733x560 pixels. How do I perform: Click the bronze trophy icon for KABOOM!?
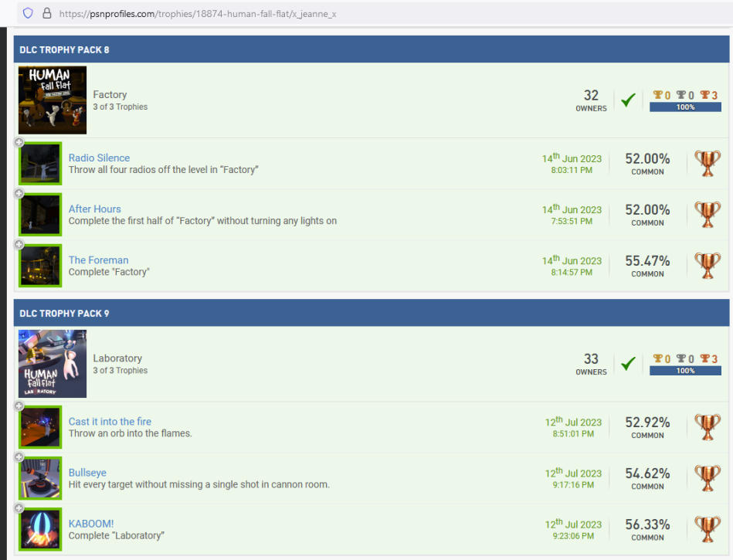(x=708, y=528)
